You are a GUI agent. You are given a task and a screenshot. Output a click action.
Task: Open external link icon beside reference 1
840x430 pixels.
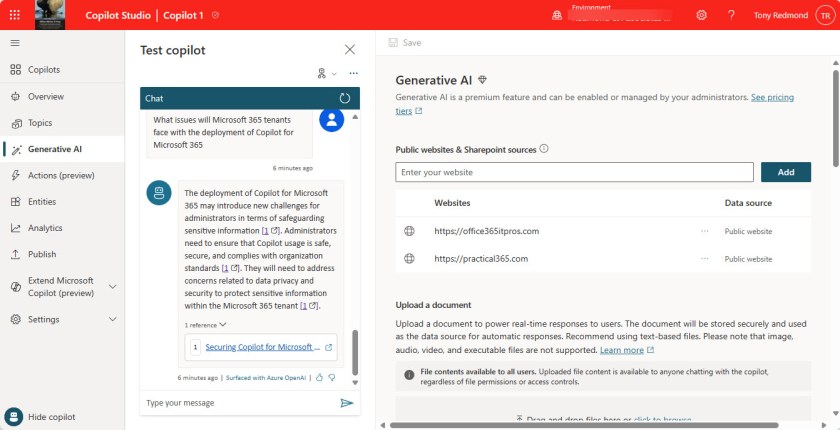[x=329, y=348]
